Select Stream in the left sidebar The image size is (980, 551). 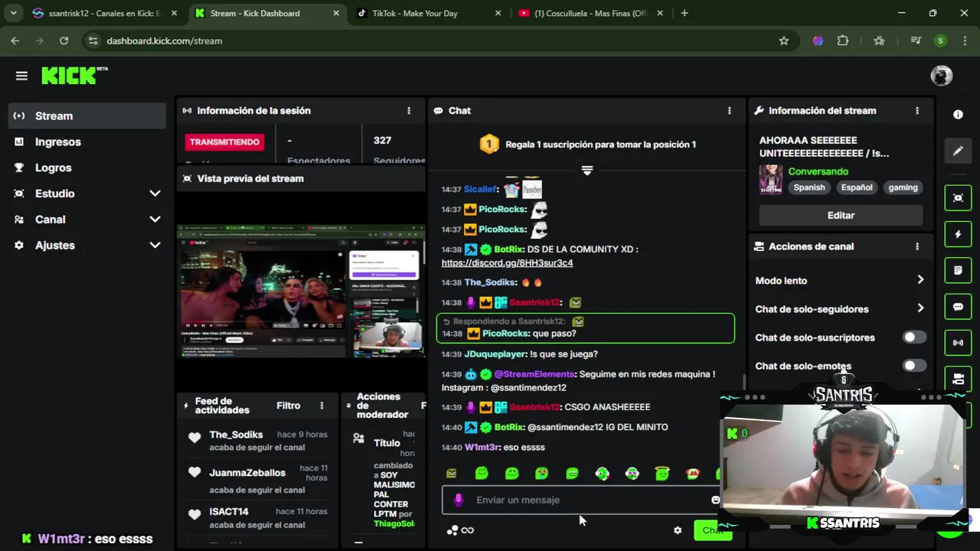point(87,116)
